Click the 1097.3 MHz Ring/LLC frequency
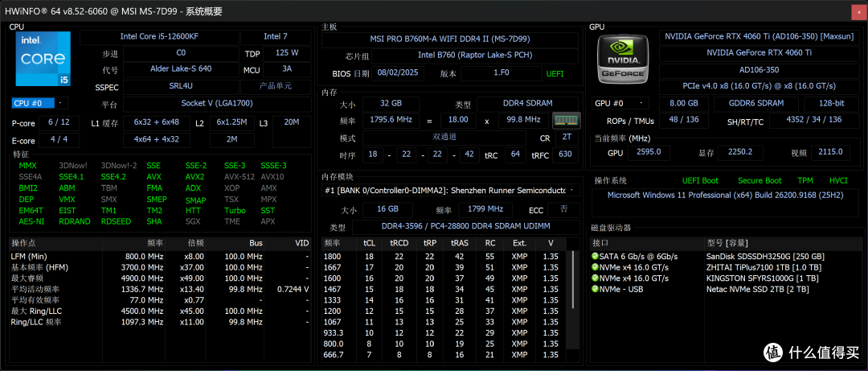This screenshot has height=371, width=868. tap(142, 322)
